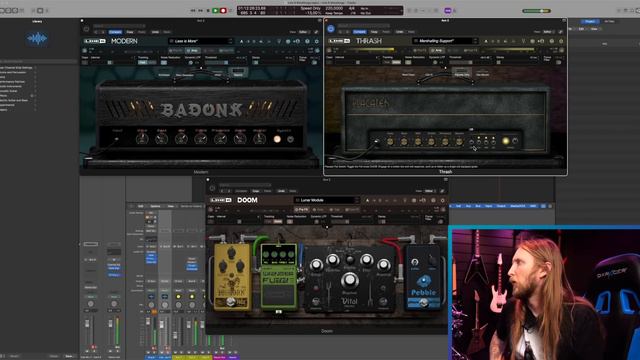The image size is (640, 360).
Task: Open the View dropdown in Modern window
Action: coord(304,32)
